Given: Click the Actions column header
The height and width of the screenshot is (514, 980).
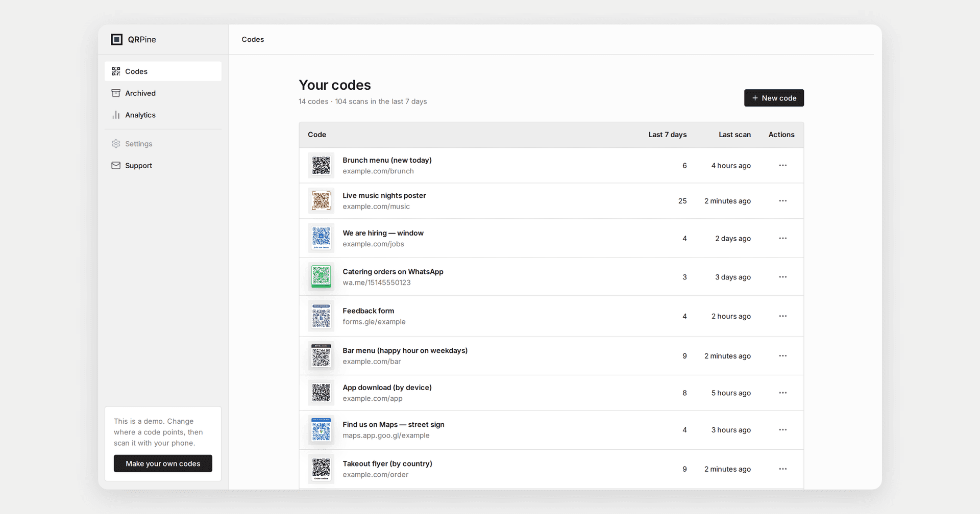Looking at the screenshot, I should point(781,135).
